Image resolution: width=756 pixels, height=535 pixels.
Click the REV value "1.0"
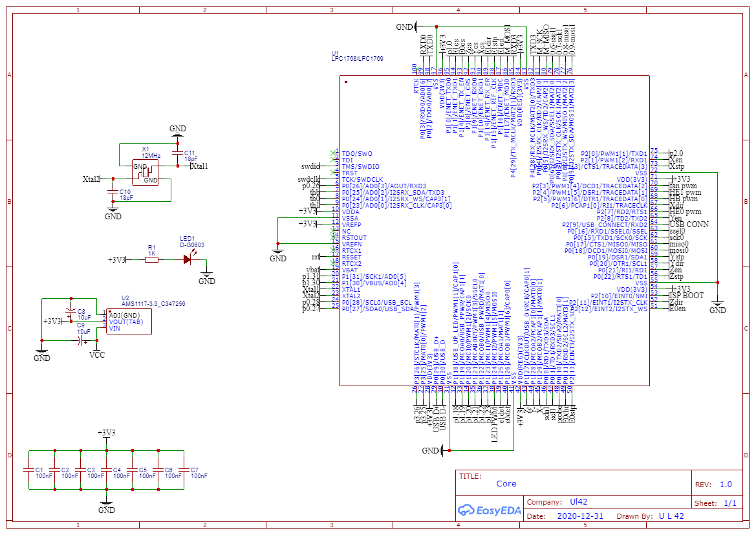726,485
